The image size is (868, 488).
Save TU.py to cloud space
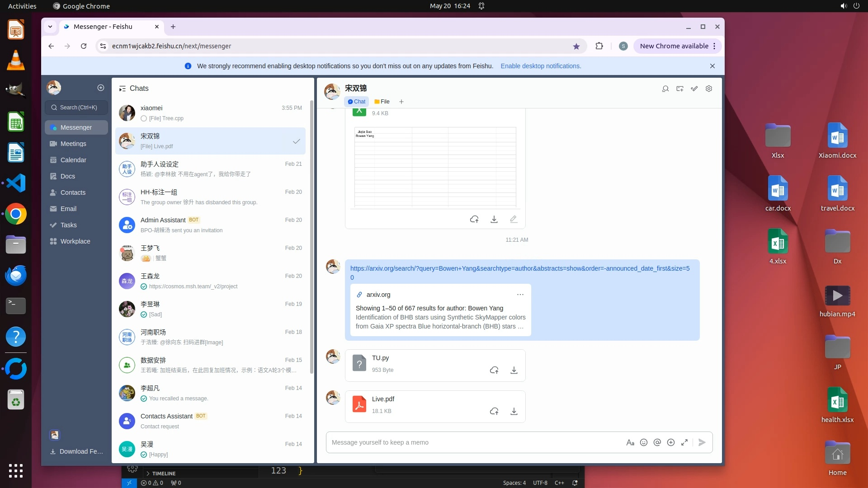pos(494,371)
